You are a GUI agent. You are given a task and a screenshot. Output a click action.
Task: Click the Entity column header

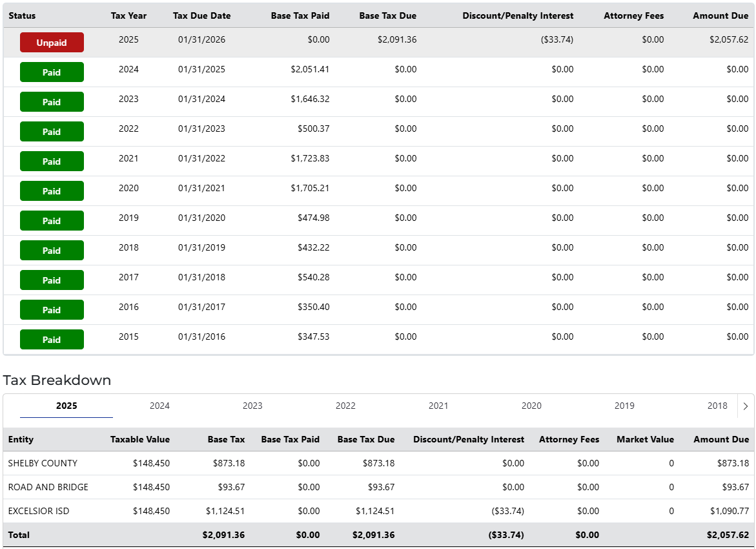coord(21,439)
